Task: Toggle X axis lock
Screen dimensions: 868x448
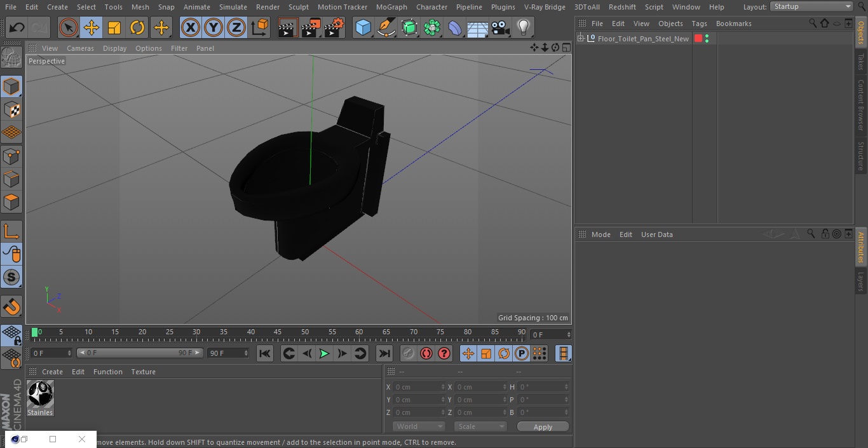Action: 190,27
